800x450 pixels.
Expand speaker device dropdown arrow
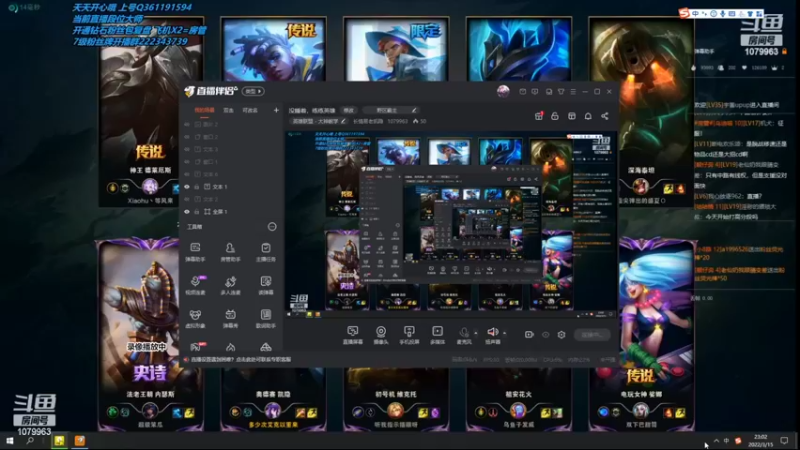point(505,333)
